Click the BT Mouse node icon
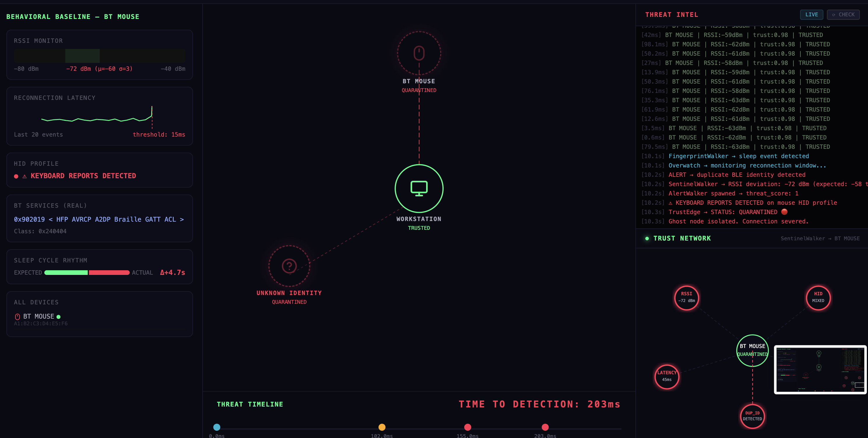This screenshot has width=868, height=438. click(x=419, y=53)
